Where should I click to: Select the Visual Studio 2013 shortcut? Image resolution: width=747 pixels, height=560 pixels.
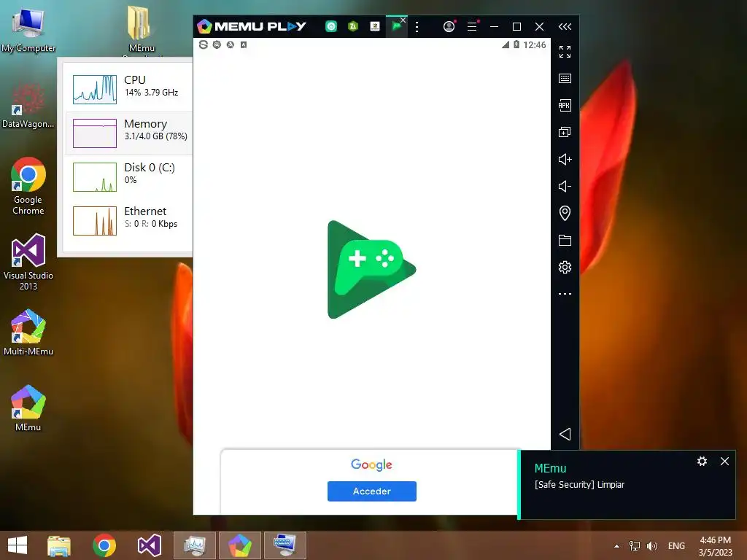[x=28, y=262]
